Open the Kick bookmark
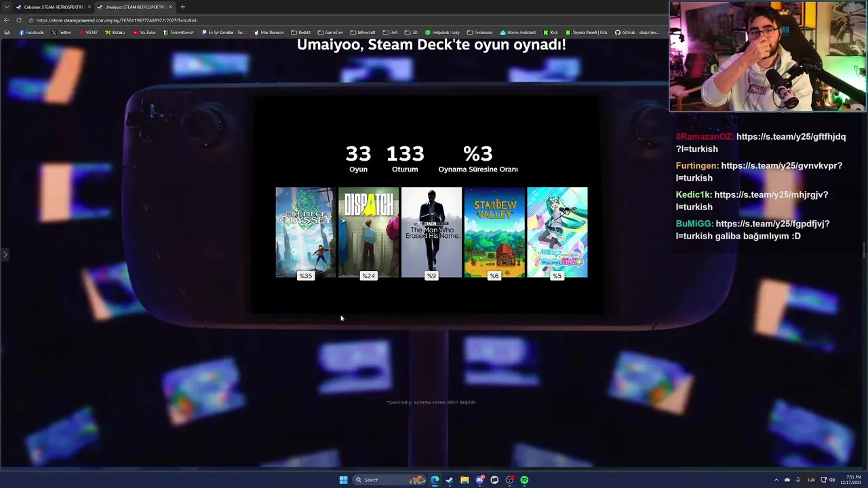Screen dimensions: 868x488 (x=551, y=33)
